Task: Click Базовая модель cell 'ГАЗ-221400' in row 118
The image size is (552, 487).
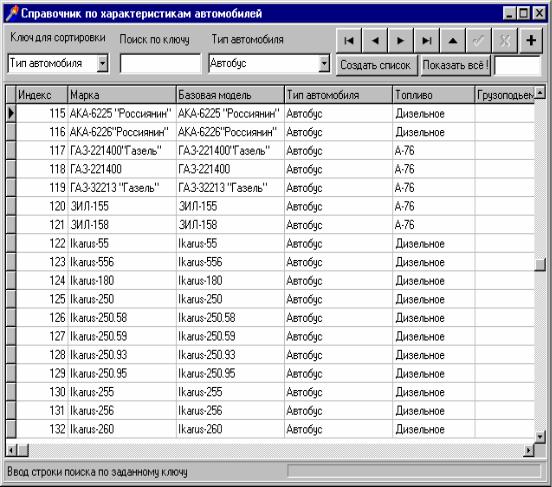Action: pyautogui.click(x=230, y=169)
